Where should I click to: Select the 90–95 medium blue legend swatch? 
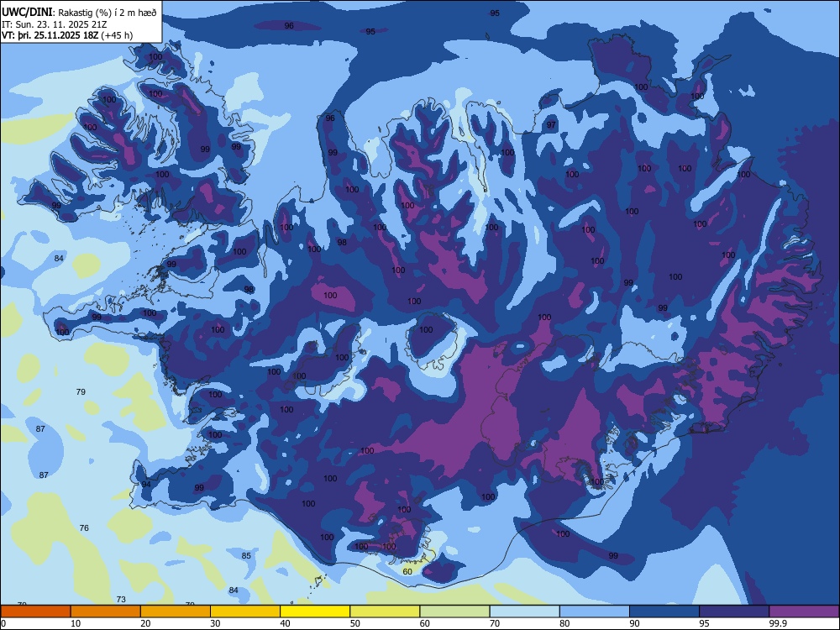coord(664,612)
